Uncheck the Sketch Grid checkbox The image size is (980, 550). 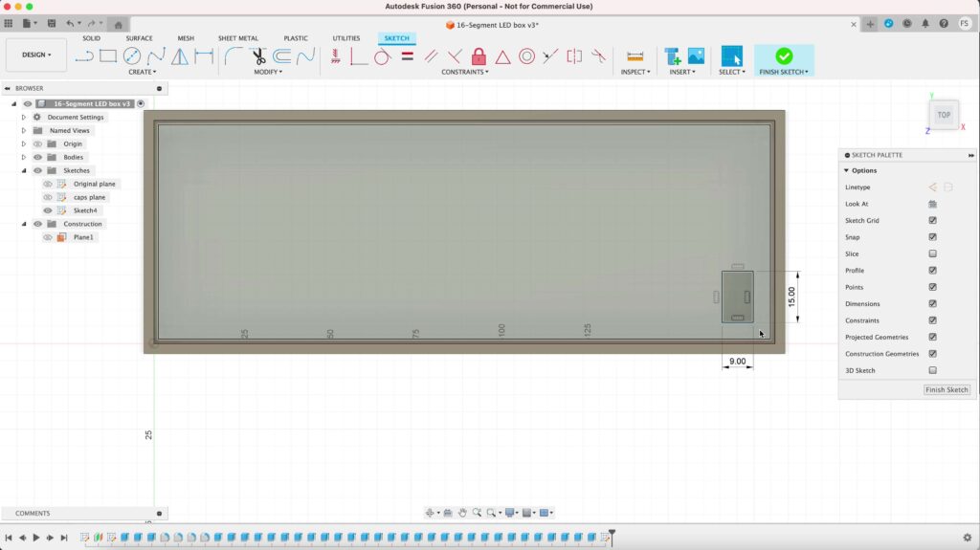(932, 221)
